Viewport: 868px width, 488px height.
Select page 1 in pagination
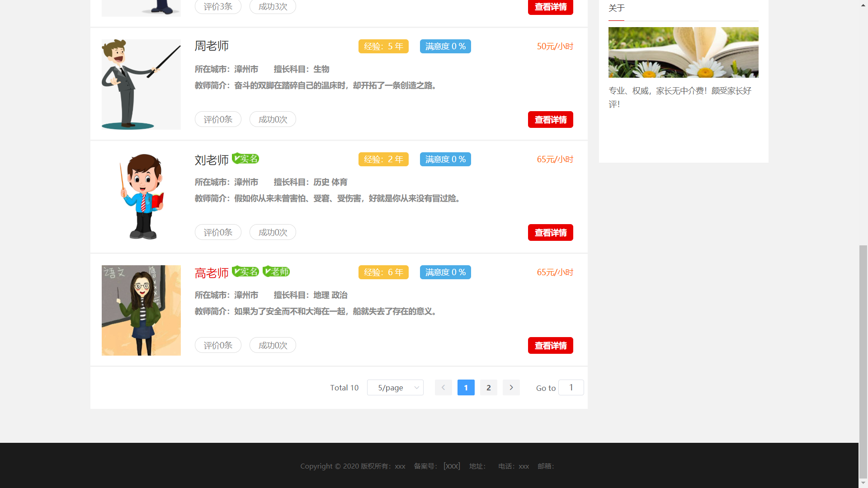pos(466,388)
